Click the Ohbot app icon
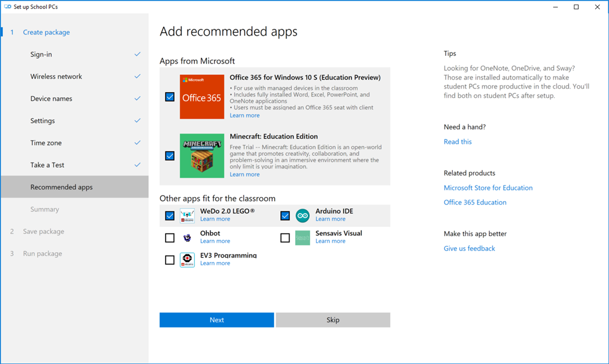 coord(187,238)
